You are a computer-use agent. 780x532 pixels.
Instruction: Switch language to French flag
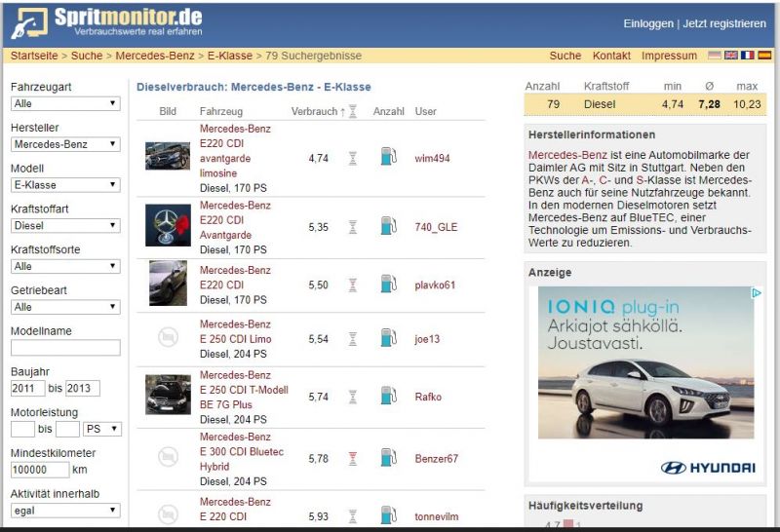pyautogui.click(x=748, y=56)
